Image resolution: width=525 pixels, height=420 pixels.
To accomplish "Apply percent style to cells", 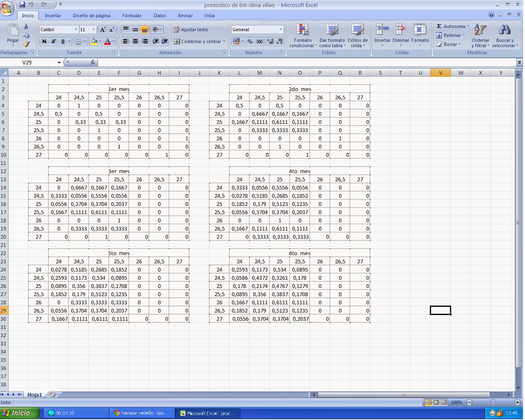I will tap(250, 41).
